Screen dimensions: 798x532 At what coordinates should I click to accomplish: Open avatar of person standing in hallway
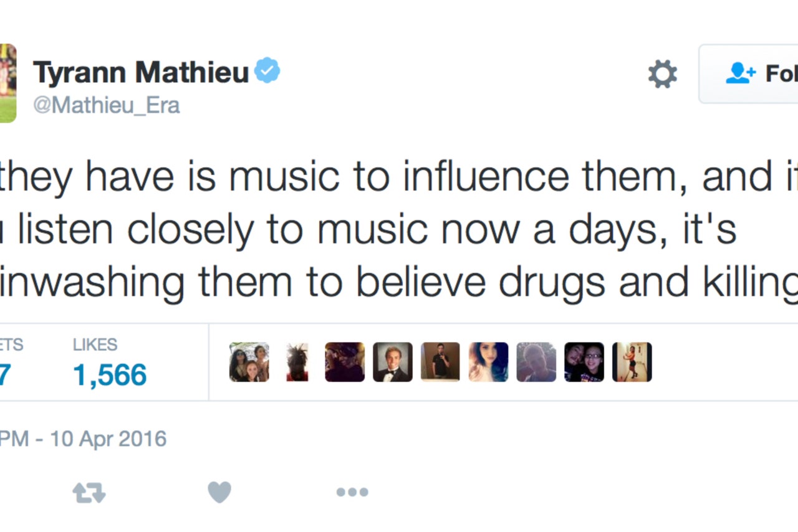632,362
